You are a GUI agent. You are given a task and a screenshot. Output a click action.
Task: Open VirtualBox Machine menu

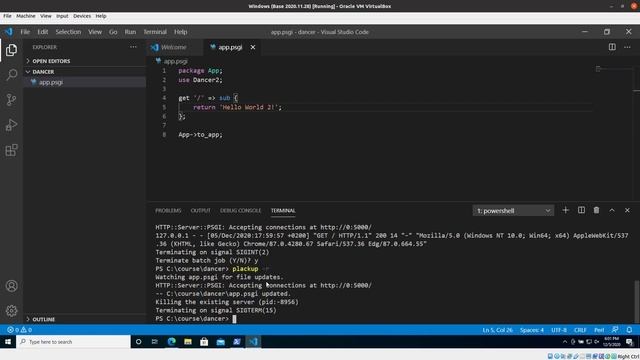26,16
